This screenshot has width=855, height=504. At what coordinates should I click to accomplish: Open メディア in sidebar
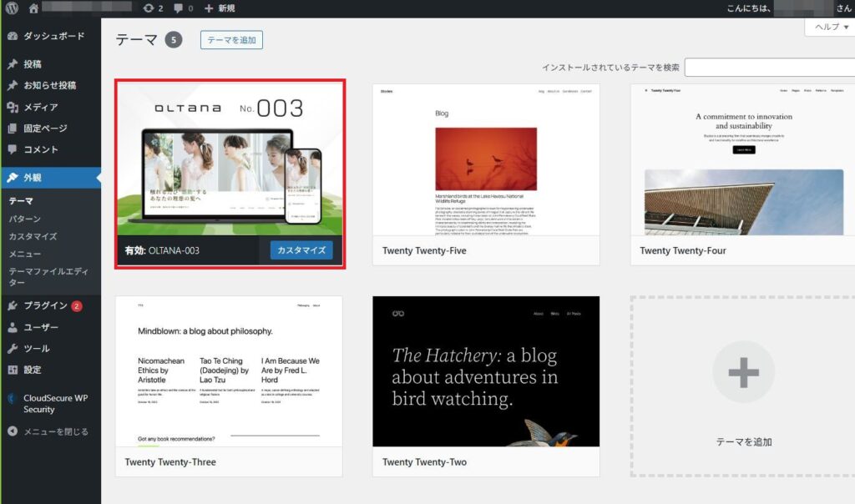(x=51, y=107)
